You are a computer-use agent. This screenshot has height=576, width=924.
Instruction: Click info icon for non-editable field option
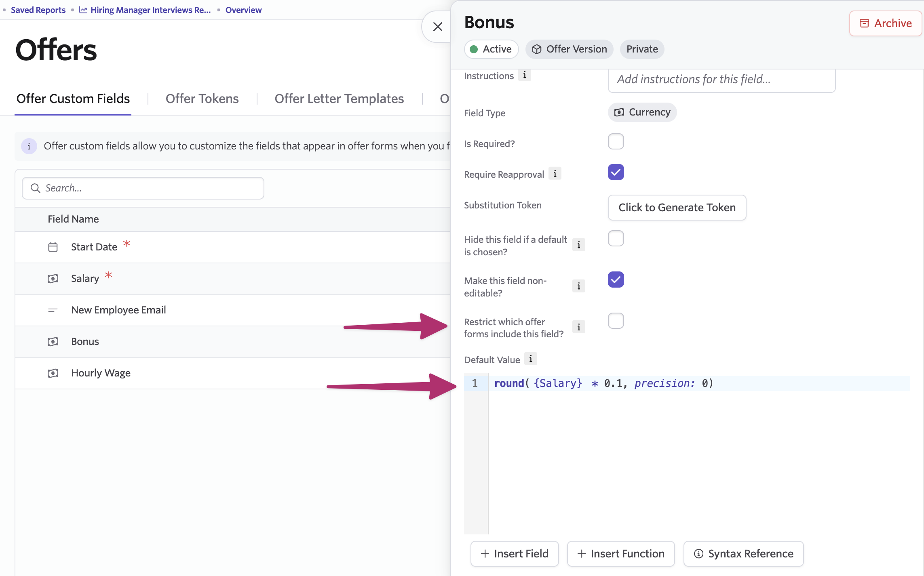(578, 286)
